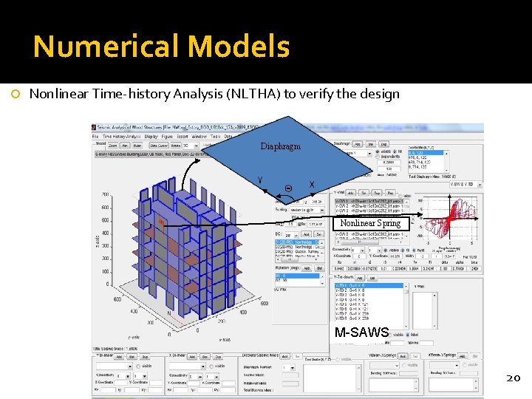532x399 pixels.
Task: Toggle the Y-Wall hyst radio button
Action: (414, 250)
